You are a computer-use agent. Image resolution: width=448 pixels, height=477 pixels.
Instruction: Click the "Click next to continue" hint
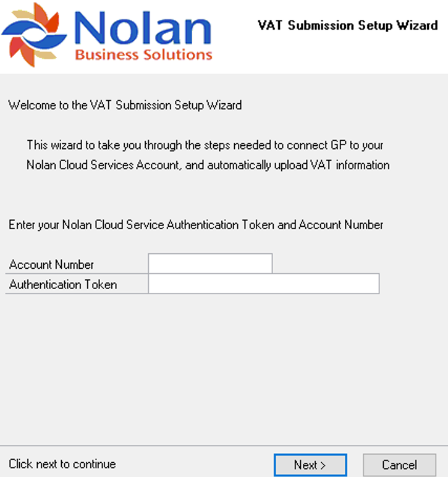point(62,464)
